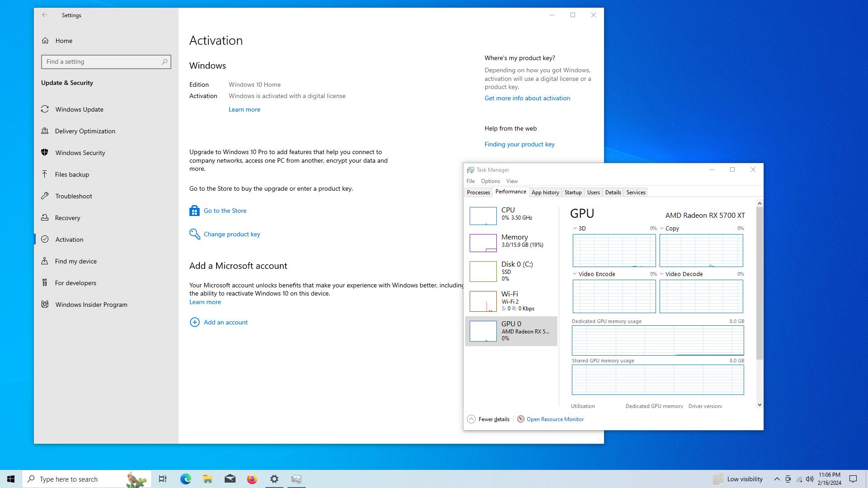This screenshot has height=488, width=868.
Task: Open the Video Decode graph dropdown
Action: point(662,274)
